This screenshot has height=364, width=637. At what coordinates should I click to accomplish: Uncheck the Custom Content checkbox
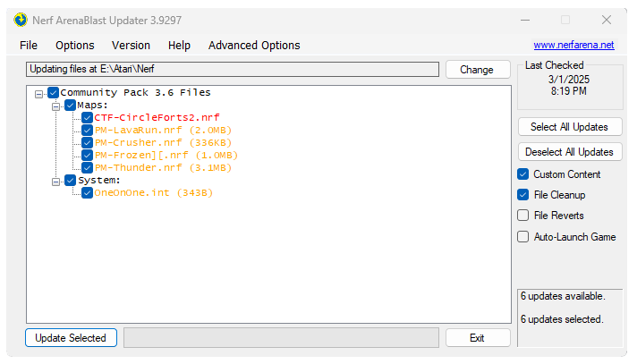click(x=523, y=174)
